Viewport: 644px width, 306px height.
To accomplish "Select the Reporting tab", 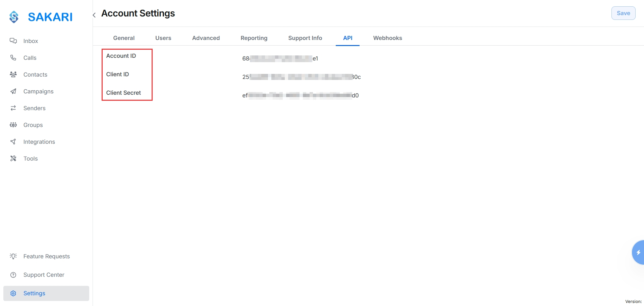I will pos(254,38).
